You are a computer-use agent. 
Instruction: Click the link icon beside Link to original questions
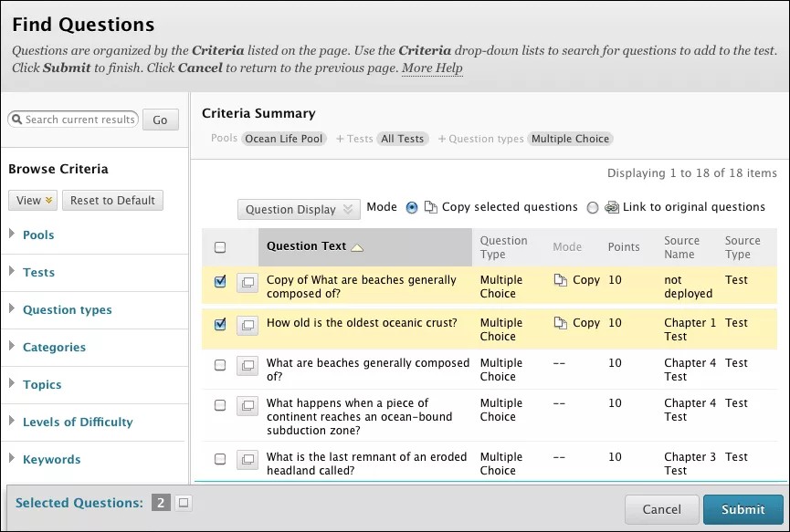click(x=611, y=207)
